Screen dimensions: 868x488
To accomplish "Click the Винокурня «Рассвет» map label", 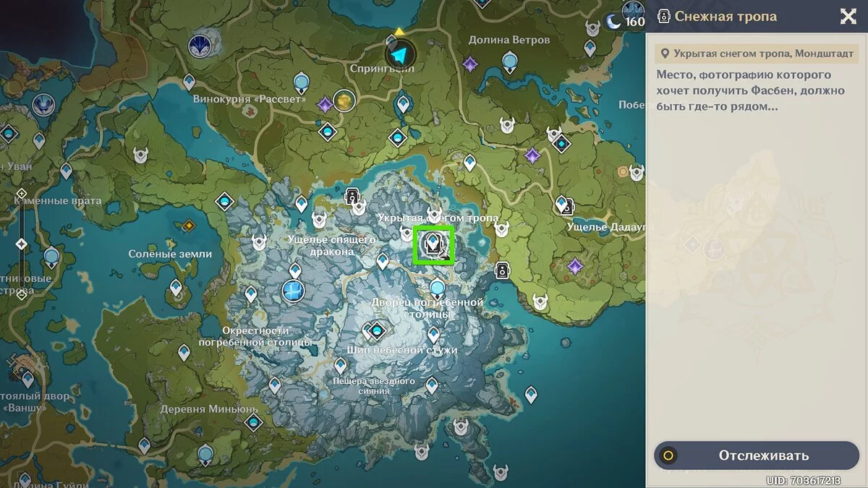I will [250, 99].
